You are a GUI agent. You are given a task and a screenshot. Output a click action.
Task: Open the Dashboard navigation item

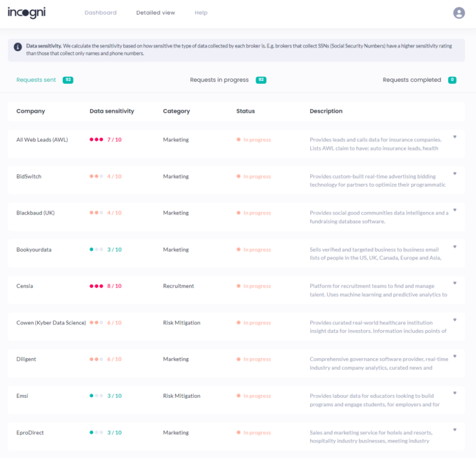100,13
